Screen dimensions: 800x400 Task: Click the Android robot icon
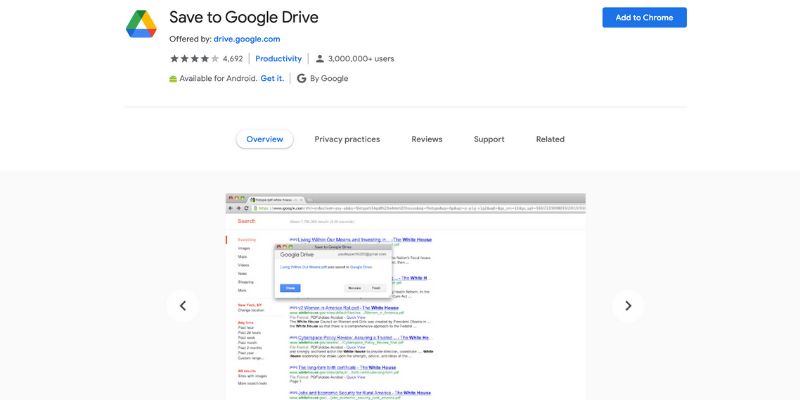click(x=173, y=79)
